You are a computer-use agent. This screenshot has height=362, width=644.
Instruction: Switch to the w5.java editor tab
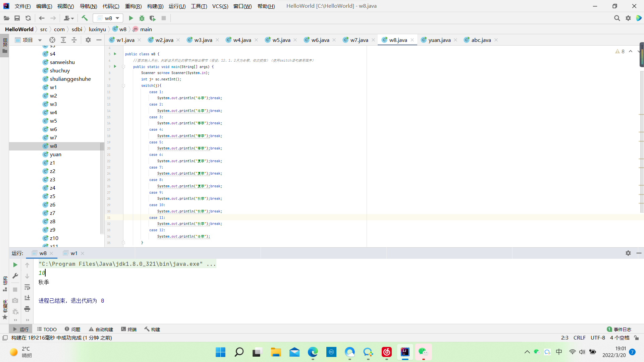pos(281,40)
